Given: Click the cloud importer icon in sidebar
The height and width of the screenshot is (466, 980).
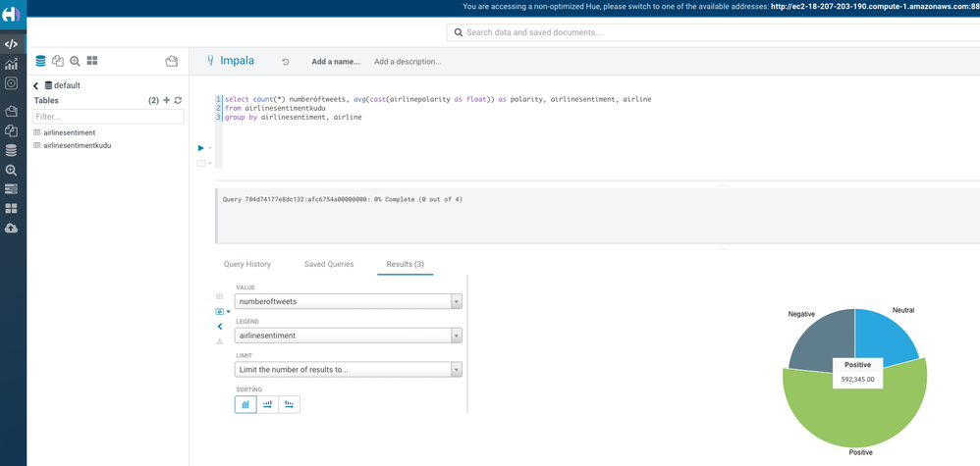Looking at the screenshot, I should coord(11,228).
